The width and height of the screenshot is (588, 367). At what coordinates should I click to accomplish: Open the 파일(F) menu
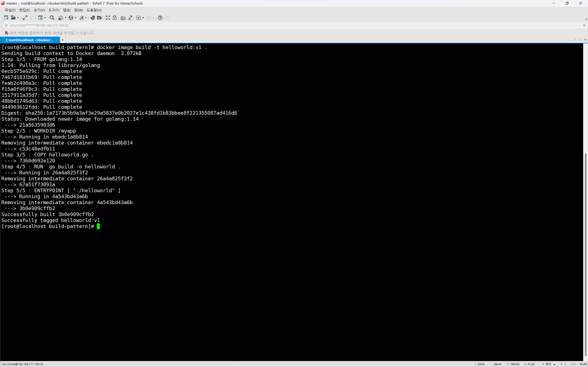(10, 10)
